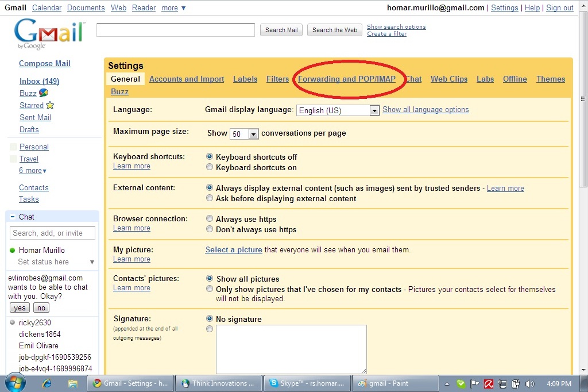The width and height of the screenshot is (588, 392).
Task: Open Web Clips settings tab
Action: (449, 79)
